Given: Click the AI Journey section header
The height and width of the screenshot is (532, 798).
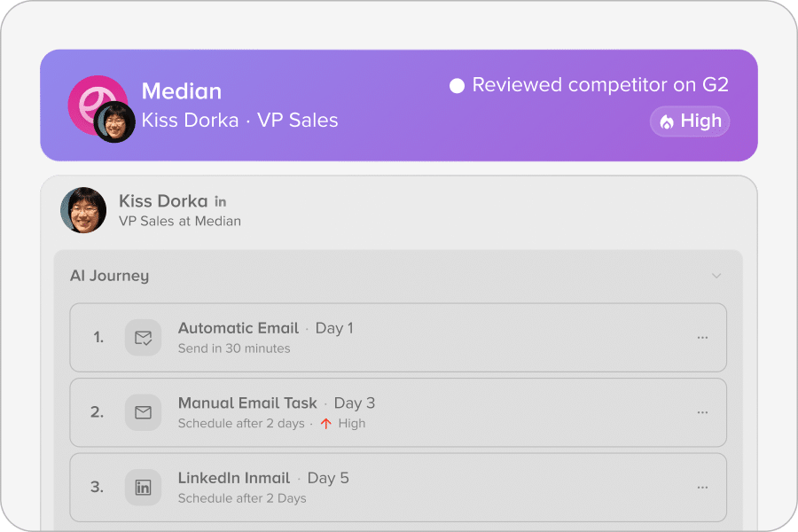Looking at the screenshot, I should pyautogui.click(x=110, y=276).
